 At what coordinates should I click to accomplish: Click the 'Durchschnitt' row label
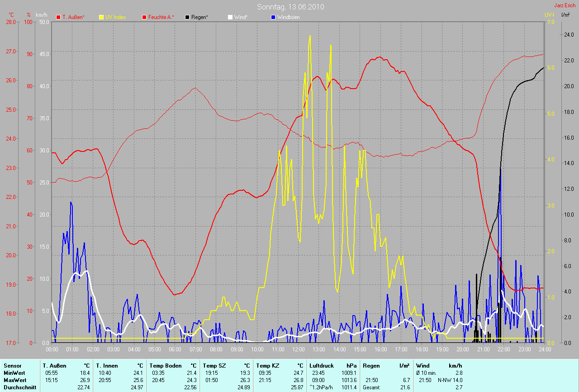pyautogui.click(x=20, y=387)
